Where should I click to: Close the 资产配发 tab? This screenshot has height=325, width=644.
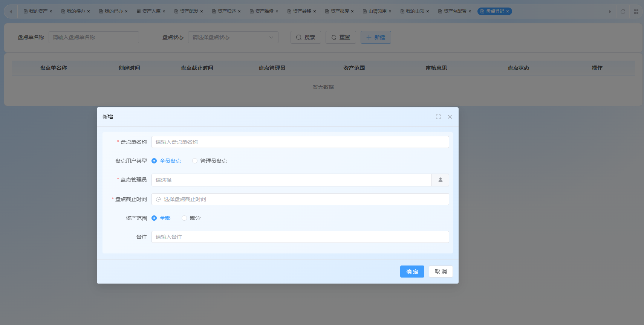pyautogui.click(x=202, y=11)
